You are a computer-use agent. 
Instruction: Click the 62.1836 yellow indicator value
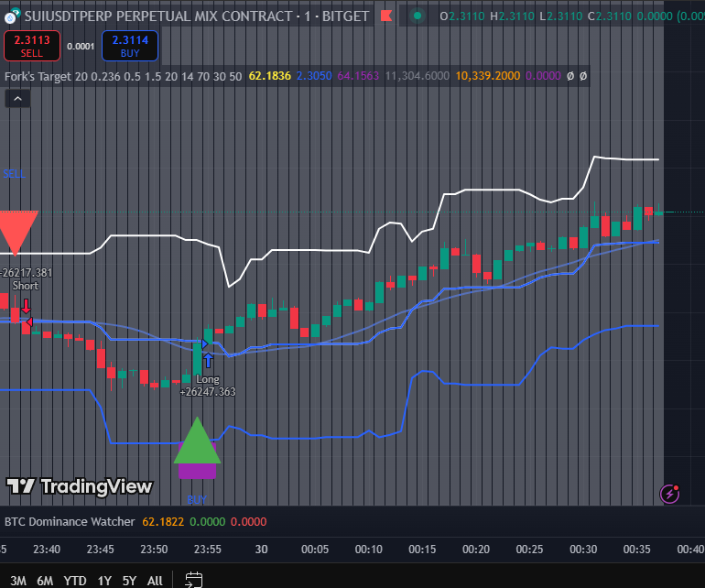[x=270, y=76]
